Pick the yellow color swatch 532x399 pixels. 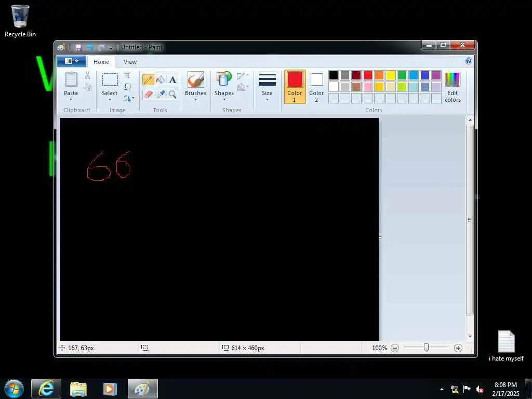point(391,75)
